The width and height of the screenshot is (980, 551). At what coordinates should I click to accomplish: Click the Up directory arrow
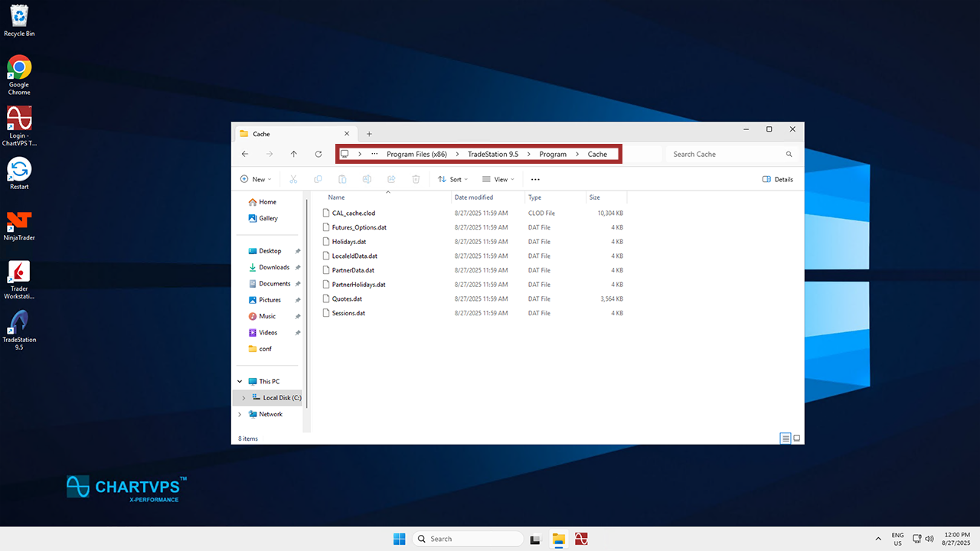tap(293, 154)
